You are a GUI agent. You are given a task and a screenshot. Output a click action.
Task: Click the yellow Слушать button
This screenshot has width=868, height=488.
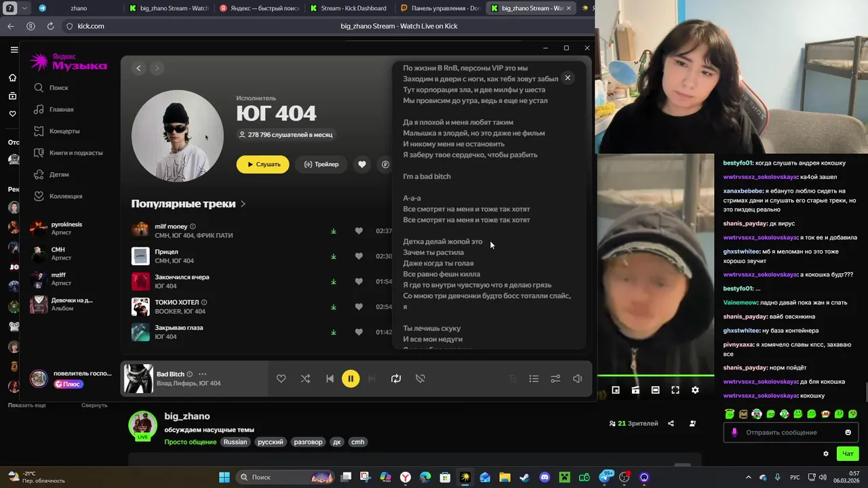point(262,164)
